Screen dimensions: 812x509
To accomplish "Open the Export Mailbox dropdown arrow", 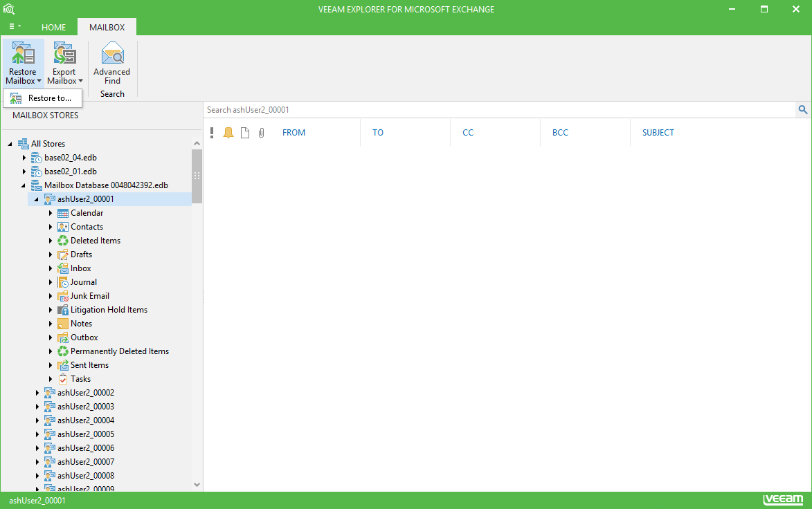I will tap(80, 81).
